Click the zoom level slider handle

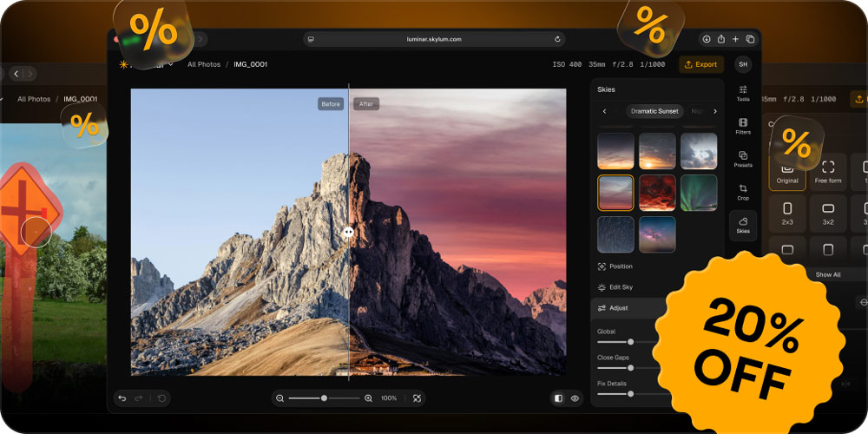tap(324, 398)
